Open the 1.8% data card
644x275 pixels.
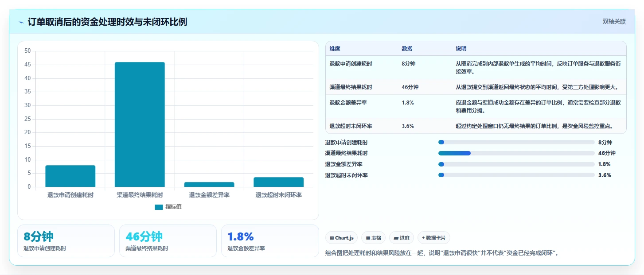click(270, 241)
